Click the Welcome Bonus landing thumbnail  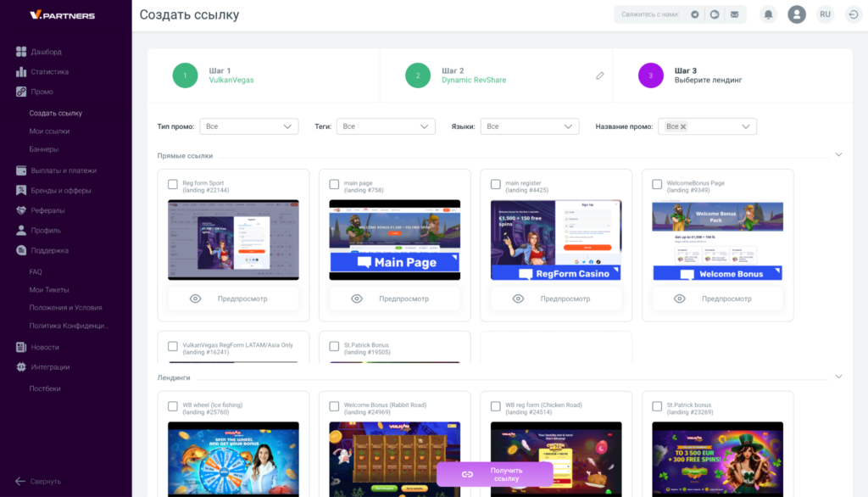tap(717, 240)
